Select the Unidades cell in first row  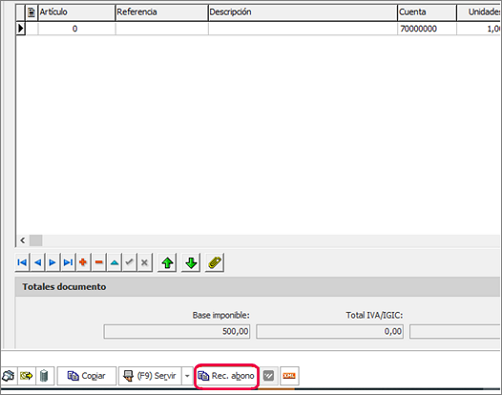click(x=479, y=29)
